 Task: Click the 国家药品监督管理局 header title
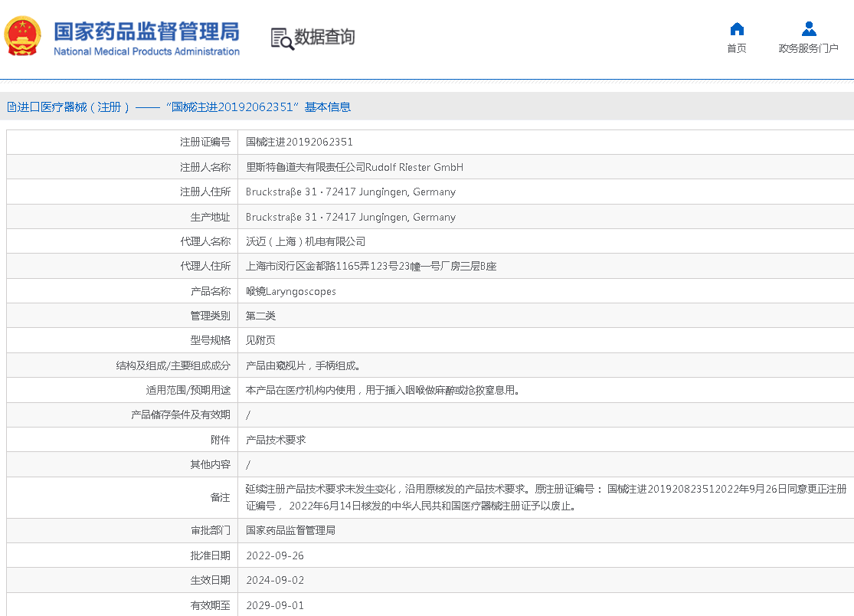(146, 31)
